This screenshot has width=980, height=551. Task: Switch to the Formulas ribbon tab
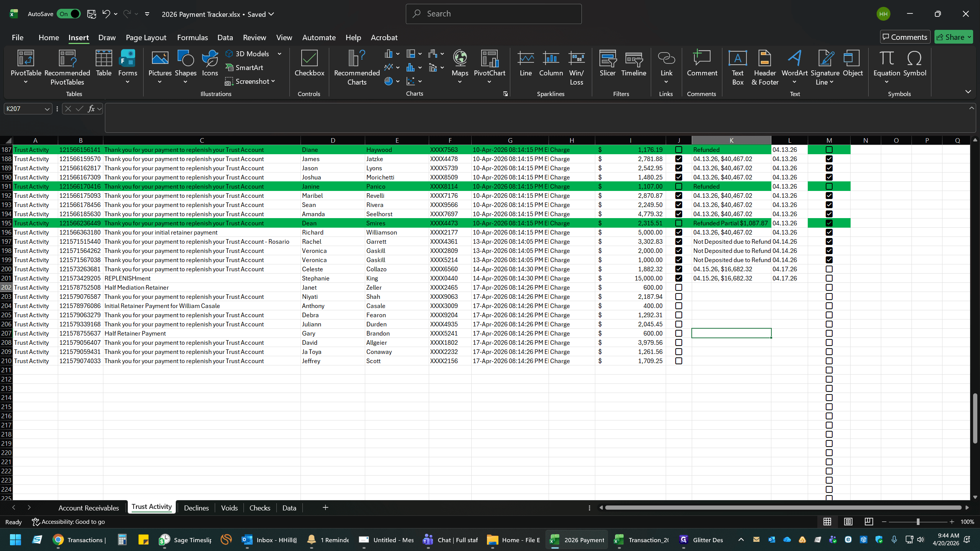click(192, 37)
